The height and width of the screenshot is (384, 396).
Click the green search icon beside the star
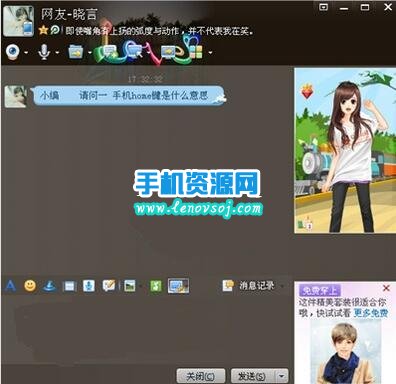point(55,31)
